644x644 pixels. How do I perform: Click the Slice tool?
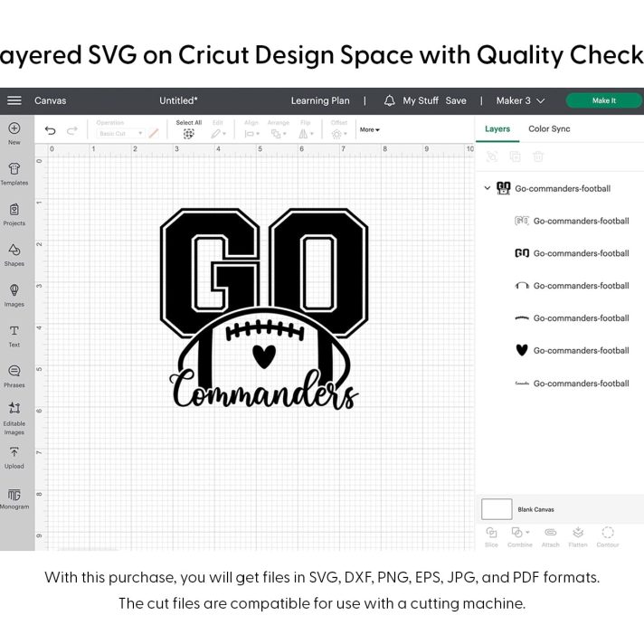(x=491, y=537)
